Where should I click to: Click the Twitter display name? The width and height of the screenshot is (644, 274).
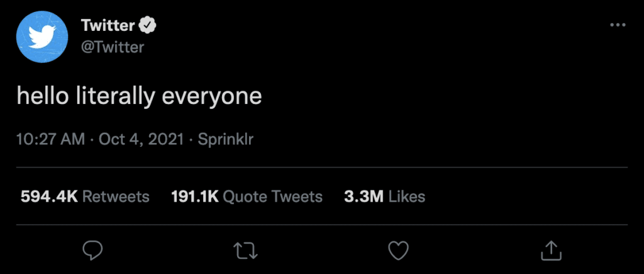(108, 26)
